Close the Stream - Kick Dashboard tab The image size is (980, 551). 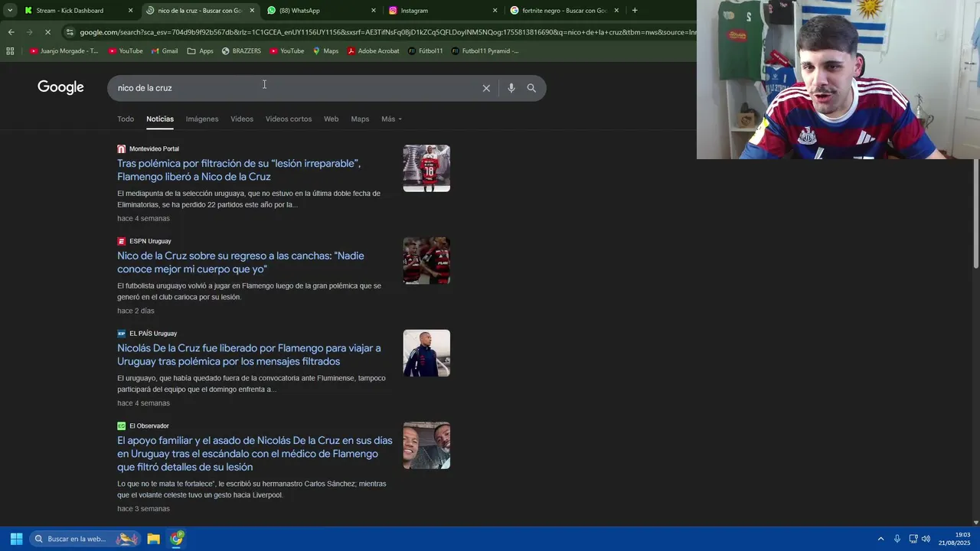[130, 11]
